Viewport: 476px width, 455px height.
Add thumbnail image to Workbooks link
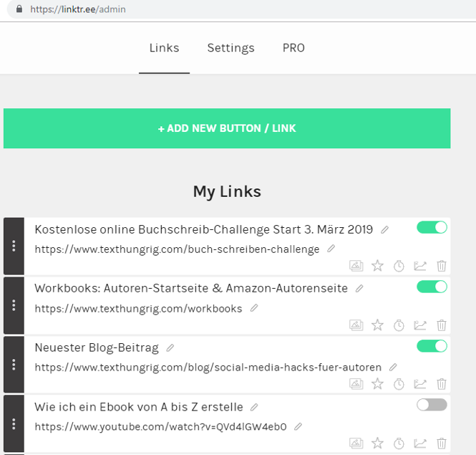[x=356, y=325]
